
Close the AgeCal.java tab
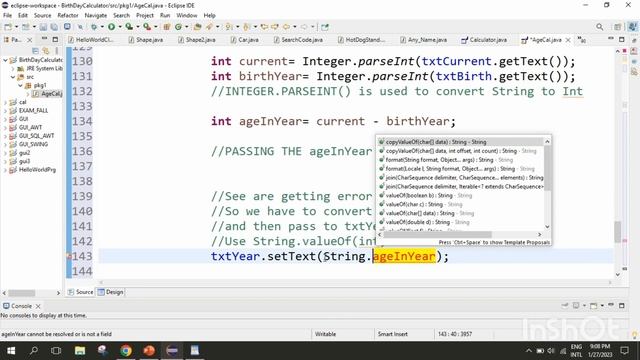568,40
